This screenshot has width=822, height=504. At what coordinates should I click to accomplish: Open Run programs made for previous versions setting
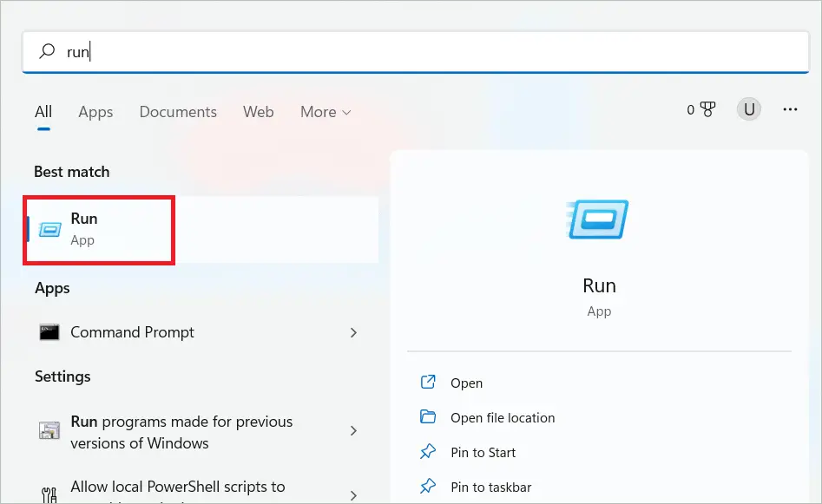point(200,432)
